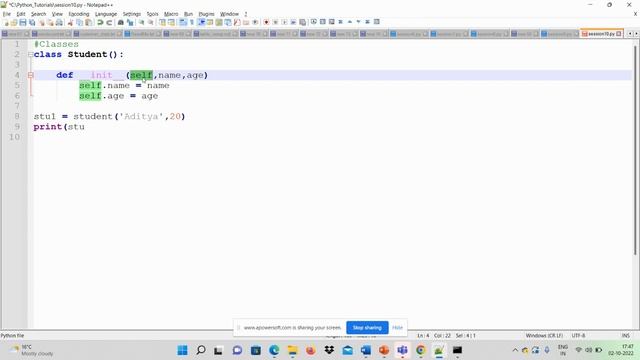
Task: Open the Macro menu
Action: pyautogui.click(x=171, y=14)
